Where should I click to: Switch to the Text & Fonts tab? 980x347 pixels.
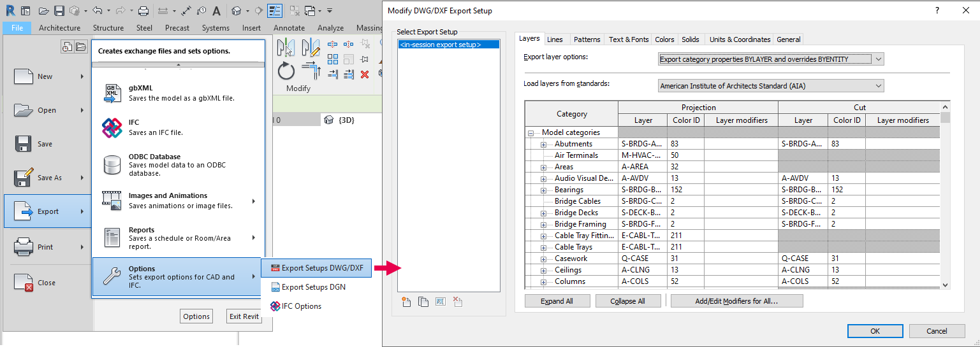(x=628, y=39)
